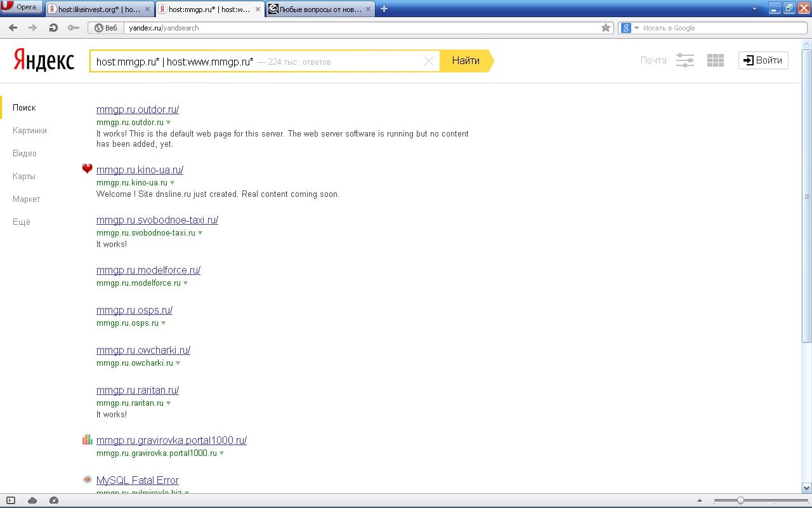Viewport: 812px width, 508px height.
Task: Go forward to the next page
Action: [33, 28]
